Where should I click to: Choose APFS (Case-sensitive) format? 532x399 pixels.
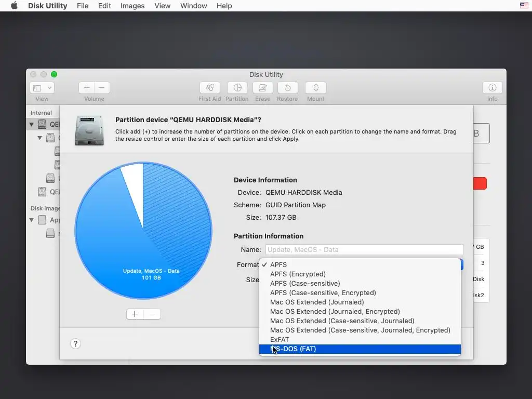point(360,283)
